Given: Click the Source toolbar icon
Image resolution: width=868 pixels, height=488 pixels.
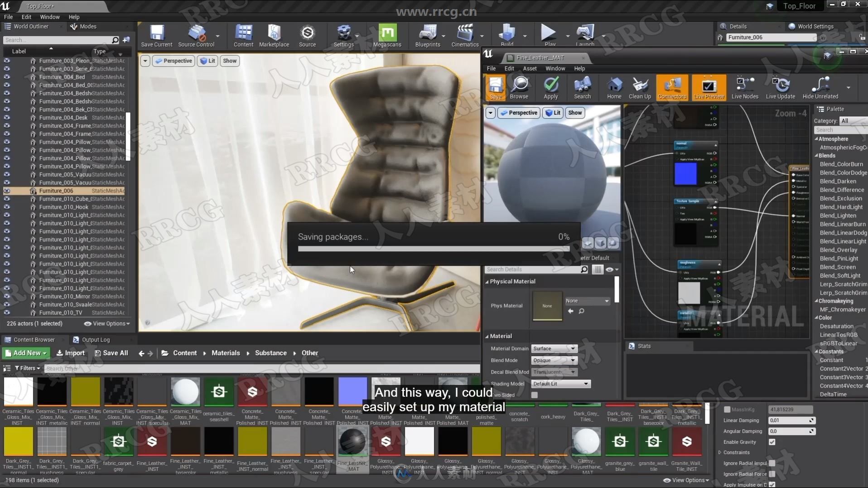Looking at the screenshot, I should 307,36.
